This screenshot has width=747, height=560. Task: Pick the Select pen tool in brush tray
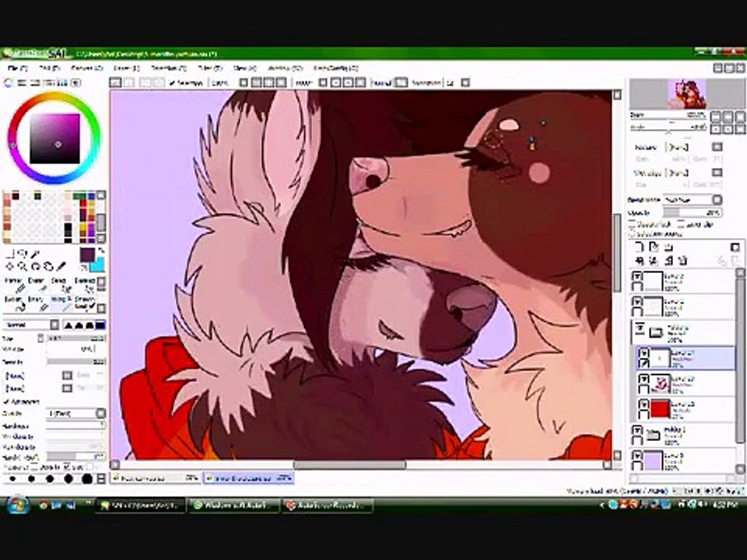coord(61,285)
